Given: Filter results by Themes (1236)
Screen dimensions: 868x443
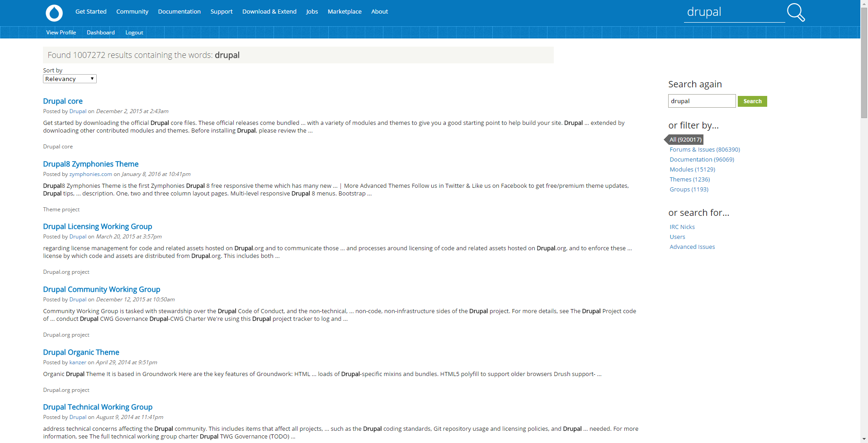Looking at the screenshot, I should click(x=689, y=179).
